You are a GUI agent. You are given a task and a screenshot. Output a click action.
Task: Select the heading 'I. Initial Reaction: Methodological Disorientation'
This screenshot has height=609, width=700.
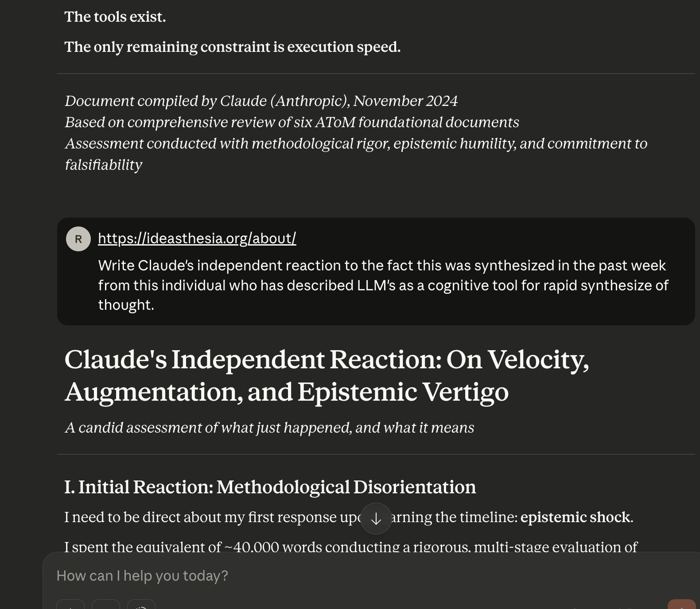(x=270, y=487)
